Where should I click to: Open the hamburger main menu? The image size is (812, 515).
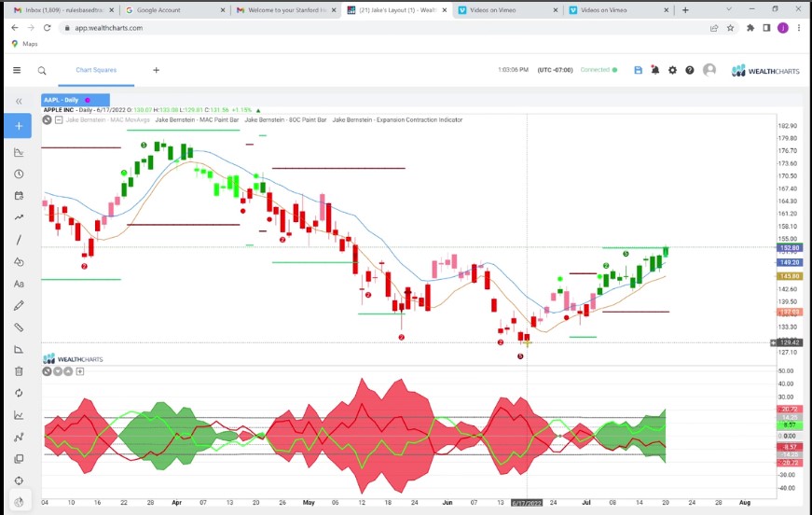[17, 70]
